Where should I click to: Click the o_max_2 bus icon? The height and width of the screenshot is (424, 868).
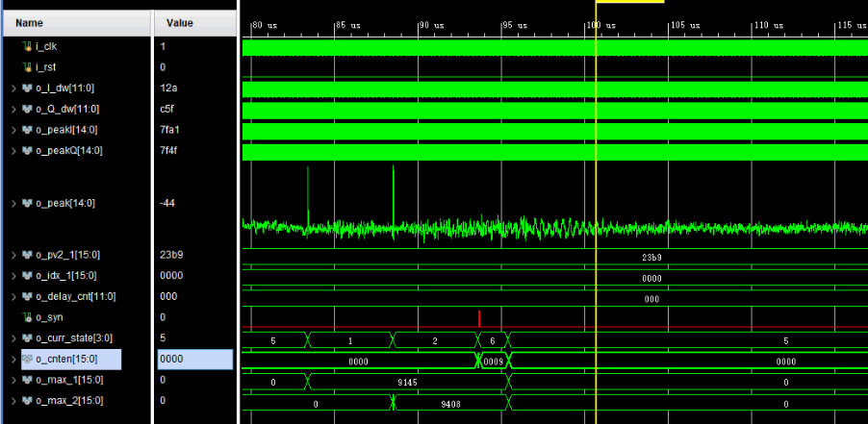(27, 400)
